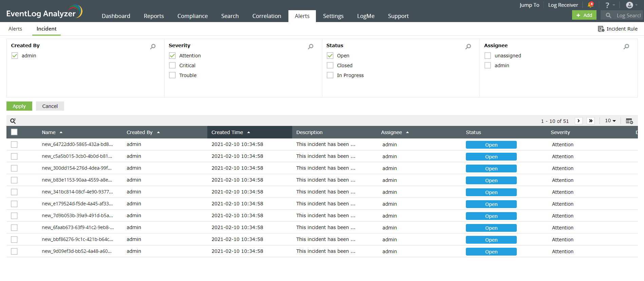
Task: Click the search icon in Assignee filter
Action: [626, 46]
